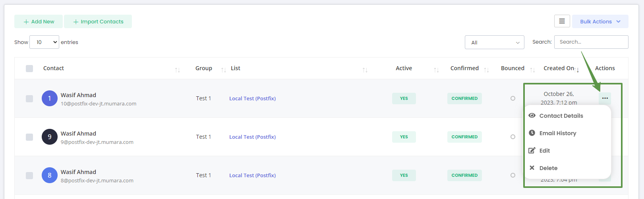Select checkbox for 8@postfix-dev-jt.mumara.com row
This screenshot has width=644, height=199.
29,175
